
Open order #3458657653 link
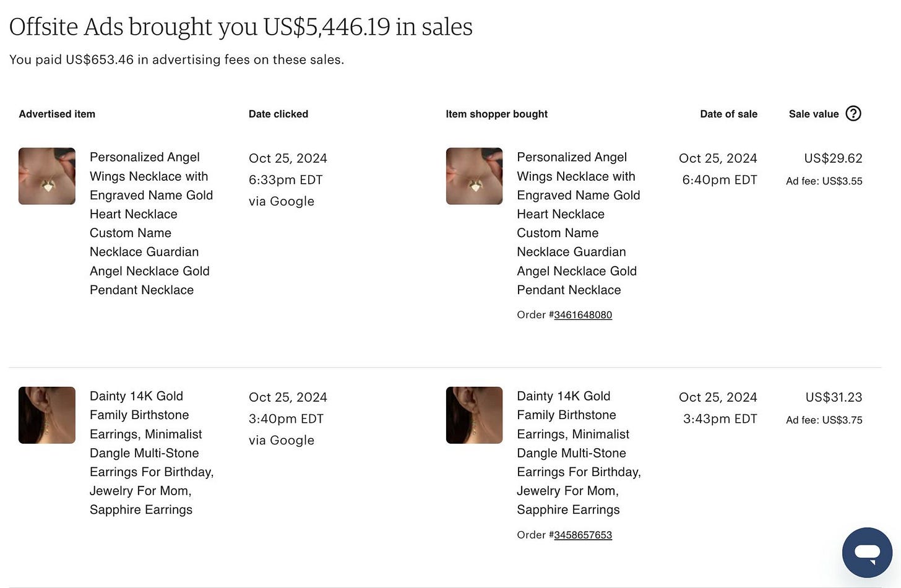pyautogui.click(x=582, y=535)
